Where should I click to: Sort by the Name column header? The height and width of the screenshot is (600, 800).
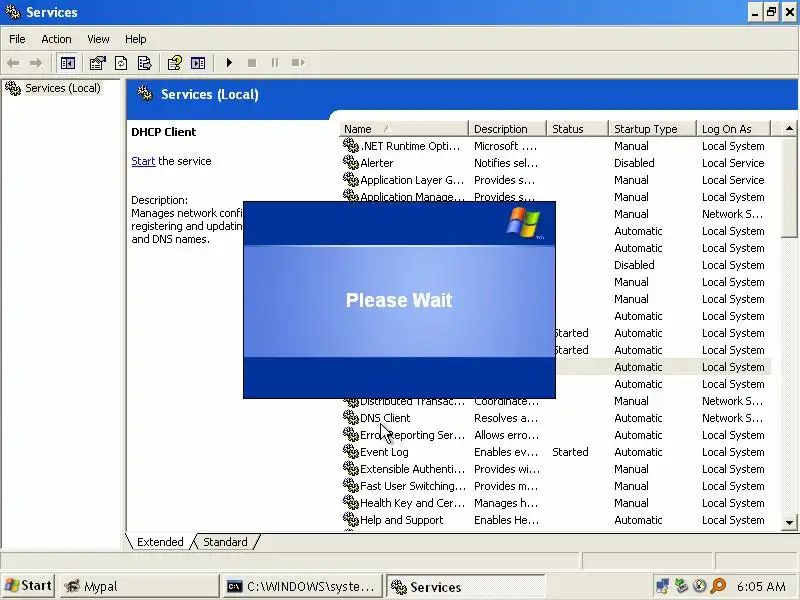(x=404, y=129)
